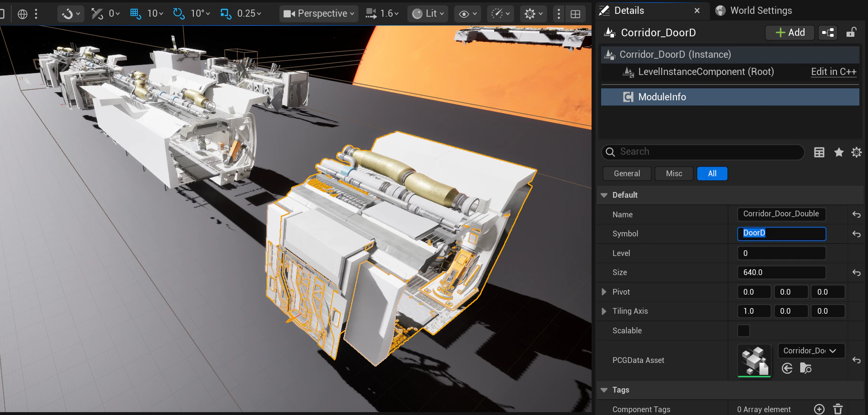Toggle scale snapping icon
The image size is (868, 415).
pyautogui.click(x=226, y=14)
